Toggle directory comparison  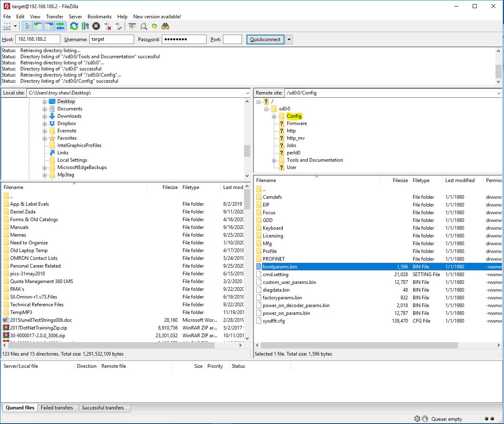(x=143, y=26)
